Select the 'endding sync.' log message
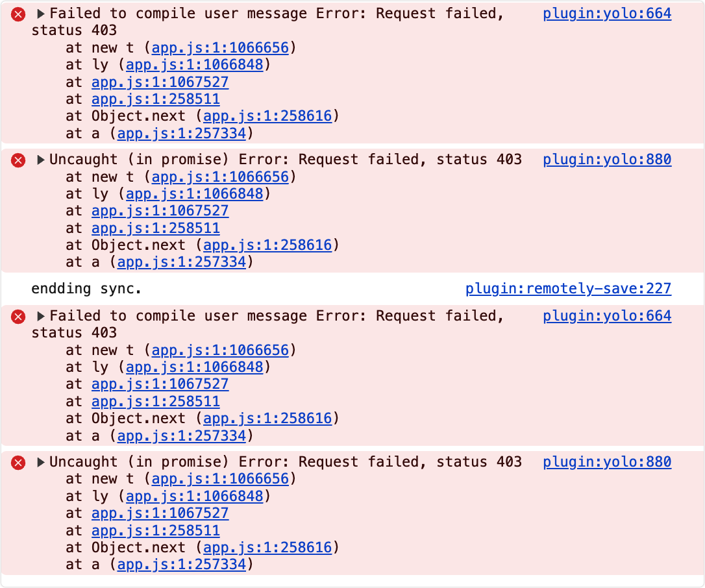This screenshot has height=588, width=705. pos(86,289)
